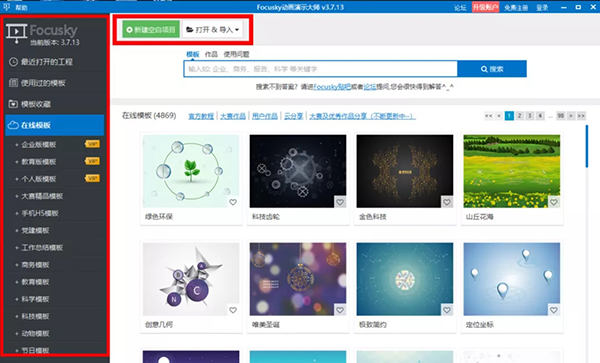Favorite the 极致简约 template heart

[x=447, y=310]
